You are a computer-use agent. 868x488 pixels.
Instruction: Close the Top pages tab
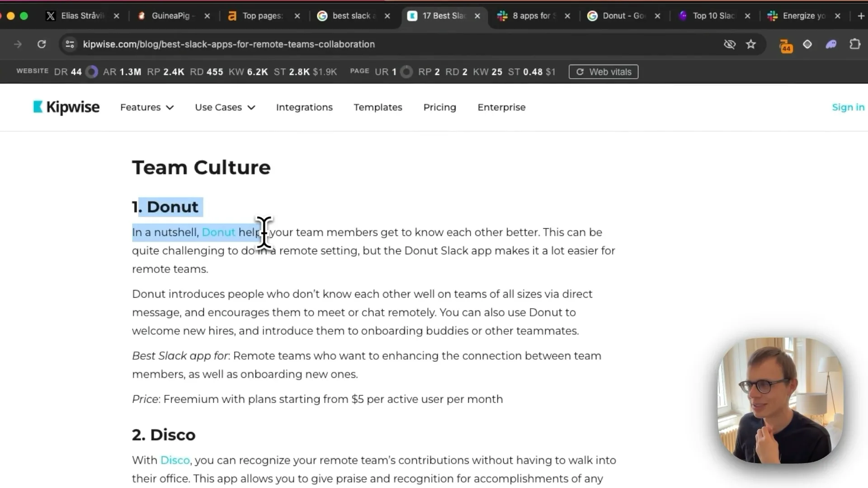[297, 16]
